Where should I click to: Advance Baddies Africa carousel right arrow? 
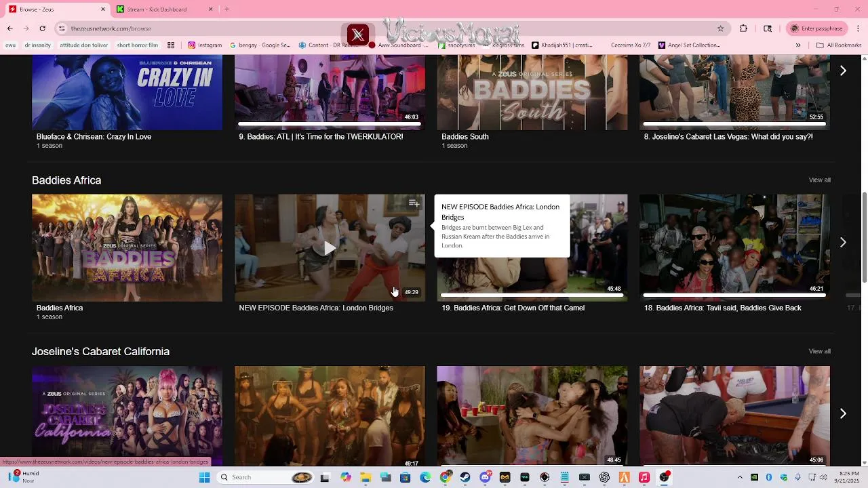[x=843, y=242]
